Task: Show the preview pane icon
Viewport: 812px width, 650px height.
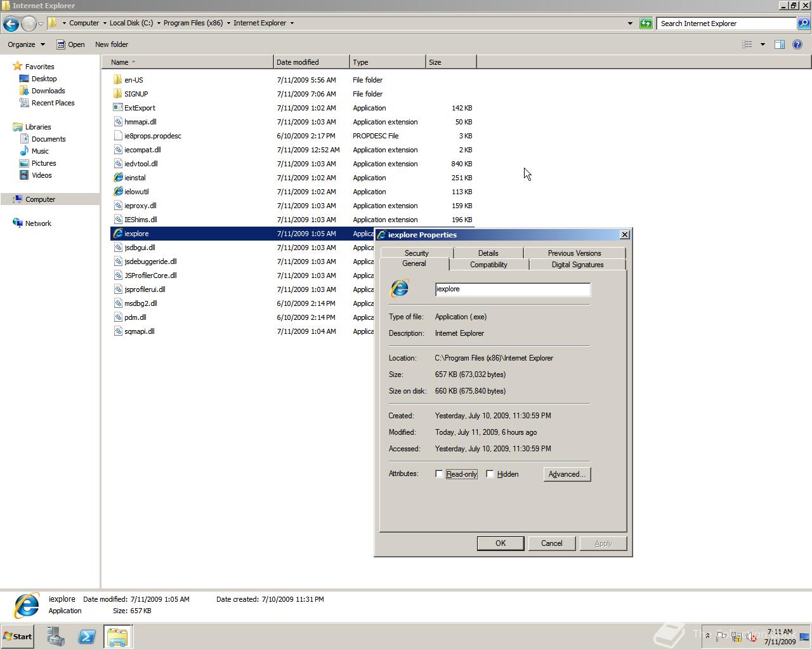Action: [780, 44]
